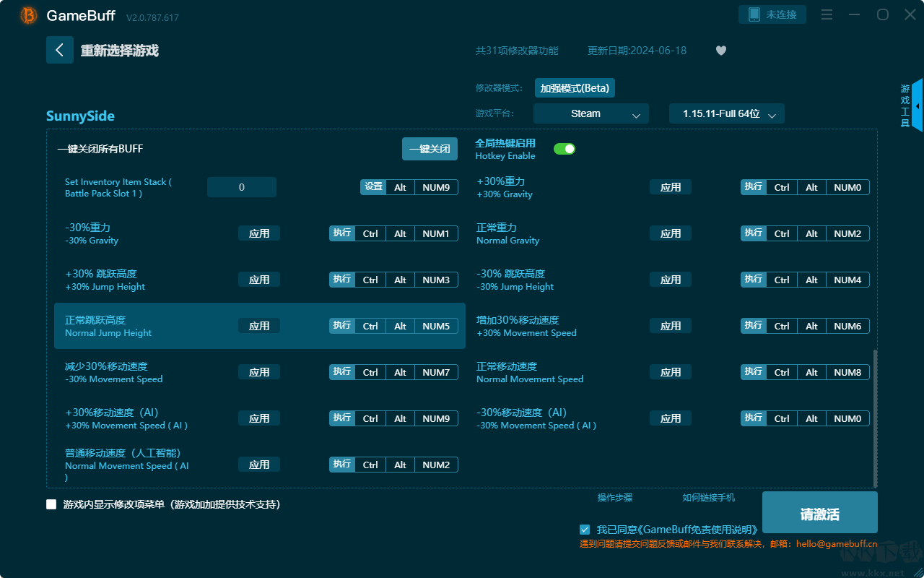
Task: Select the NUM5 key for Normal Jump Height
Action: (436, 326)
